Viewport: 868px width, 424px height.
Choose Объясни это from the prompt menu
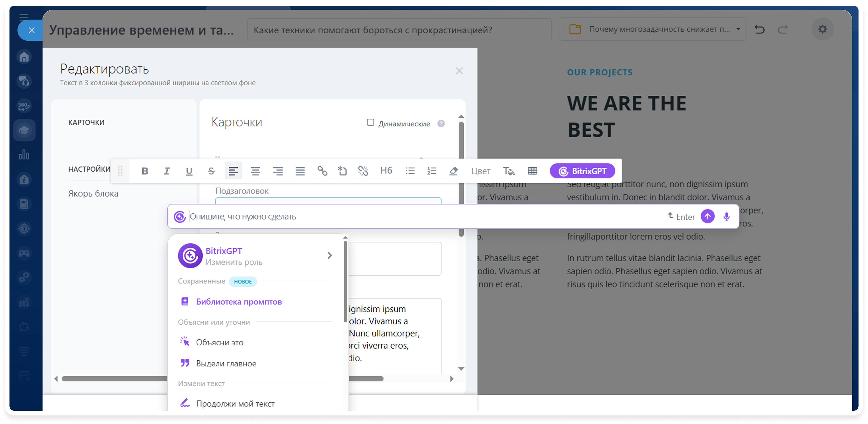point(220,342)
